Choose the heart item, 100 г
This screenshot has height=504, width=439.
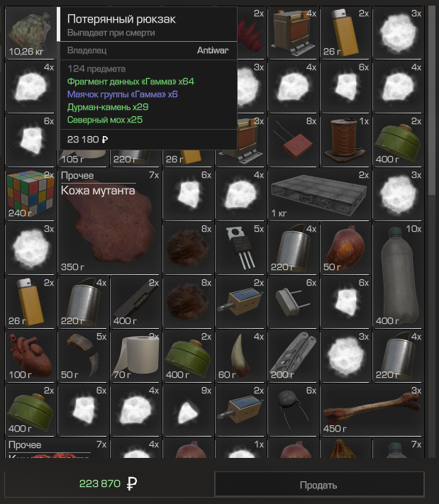(x=31, y=356)
